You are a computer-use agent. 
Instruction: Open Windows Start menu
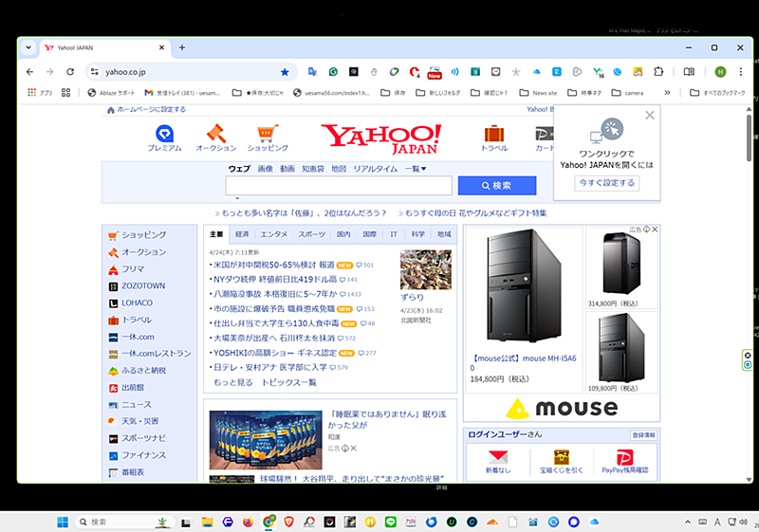[x=63, y=522]
